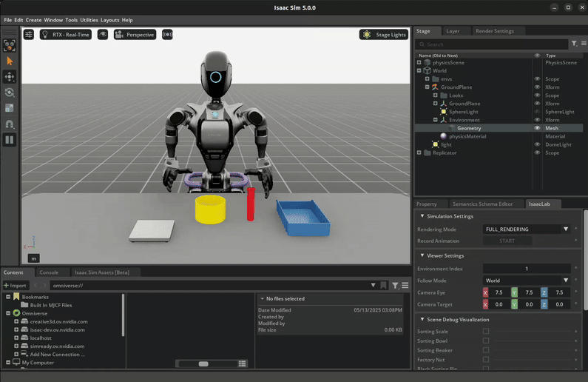588x382 pixels.
Task: Toggle the Snap magnet tool
Action: 10,124
